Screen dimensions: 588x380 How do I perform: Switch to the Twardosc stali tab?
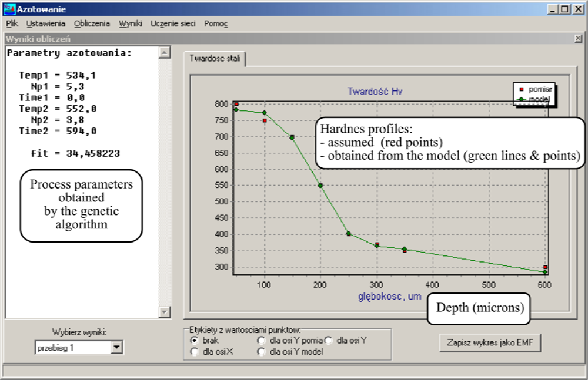click(x=215, y=59)
